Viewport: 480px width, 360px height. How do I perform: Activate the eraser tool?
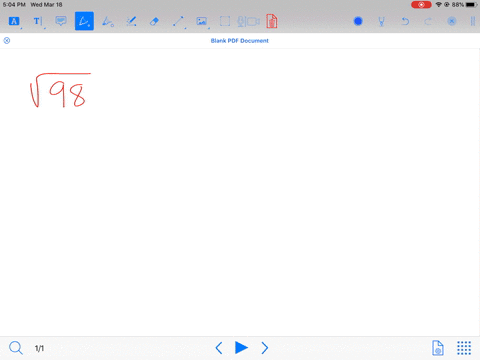pyautogui.click(x=154, y=22)
